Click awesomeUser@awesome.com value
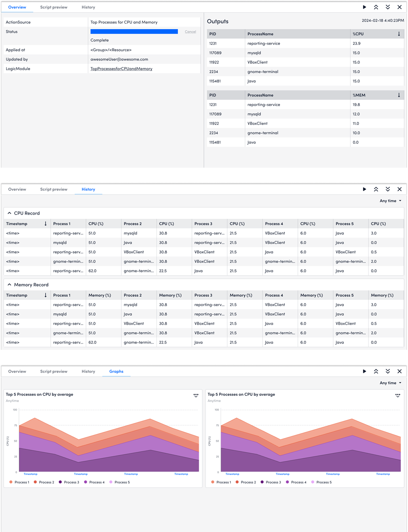The image size is (408, 532). click(119, 59)
